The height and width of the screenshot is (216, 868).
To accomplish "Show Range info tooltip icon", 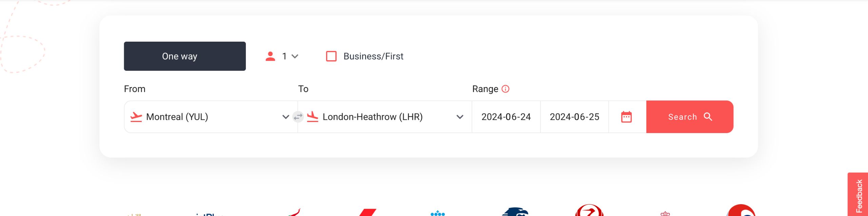I will (x=506, y=89).
